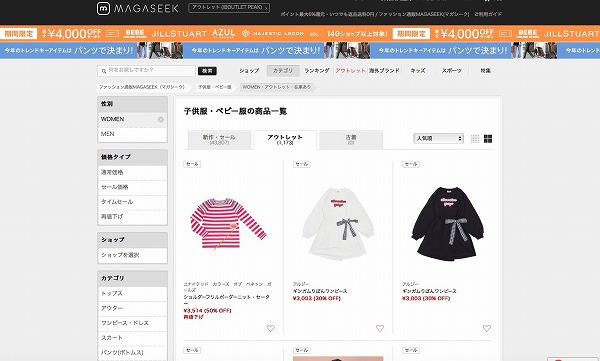The height and width of the screenshot is (361, 600).
Task: Click the magnifier icon in the search box
Action: click(x=104, y=71)
